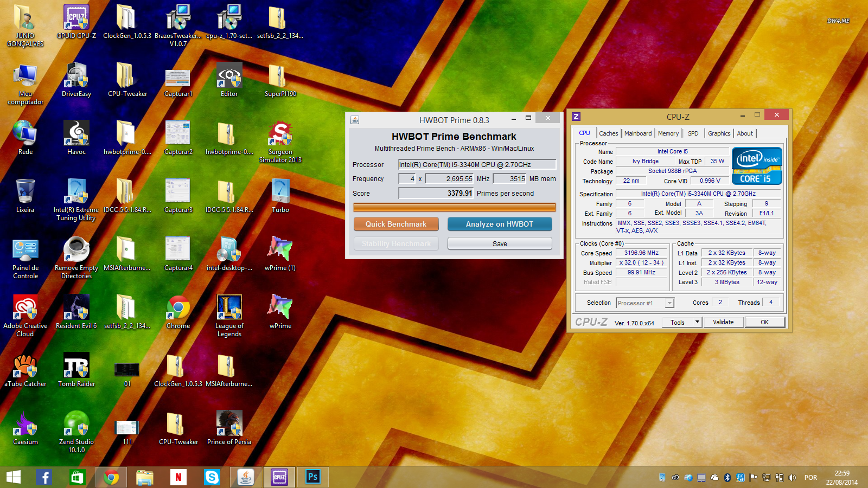Viewport: 868px width, 488px height.
Task: Open the CPUID CPU-Z desktop shortcut
Action: [76, 22]
